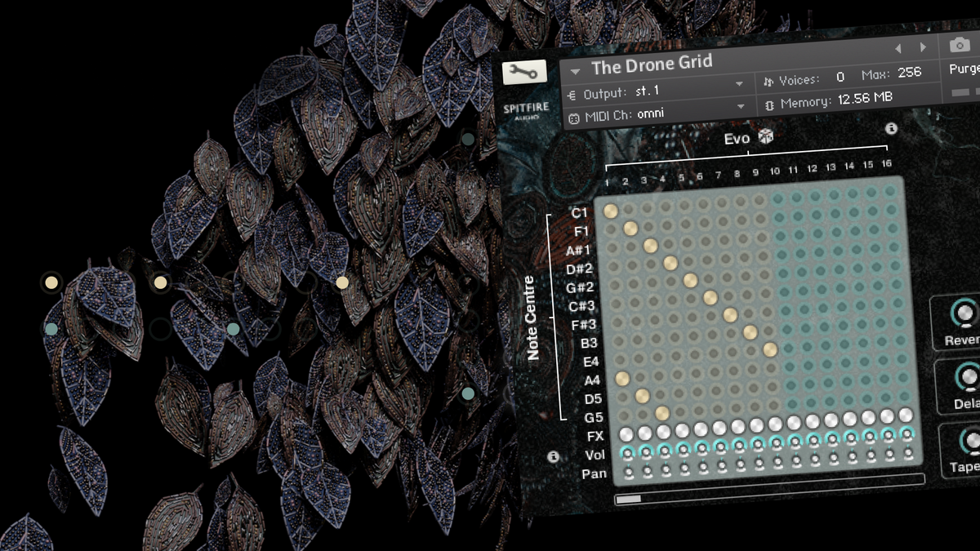Toggle the F1 grid peg in column 2
The height and width of the screenshot is (551, 980).
(630, 229)
